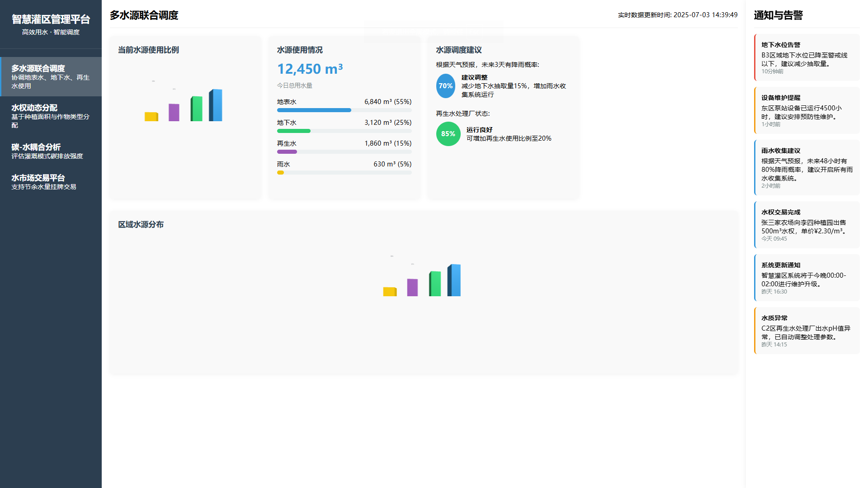Switch to 水权动态分配 in the sidebar
The image size is (868, 488).
click(x=51, y=116)
